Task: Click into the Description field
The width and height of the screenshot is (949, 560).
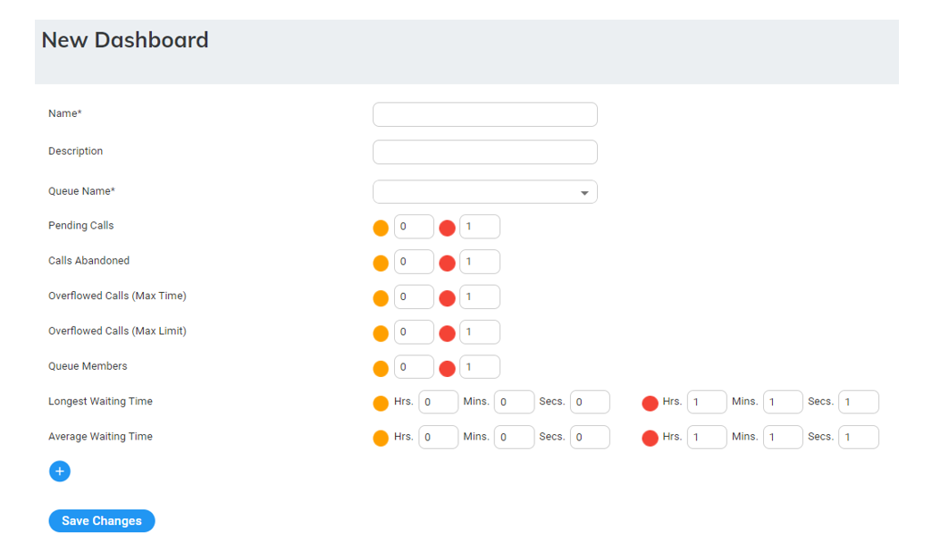Action: click(484, 152)
